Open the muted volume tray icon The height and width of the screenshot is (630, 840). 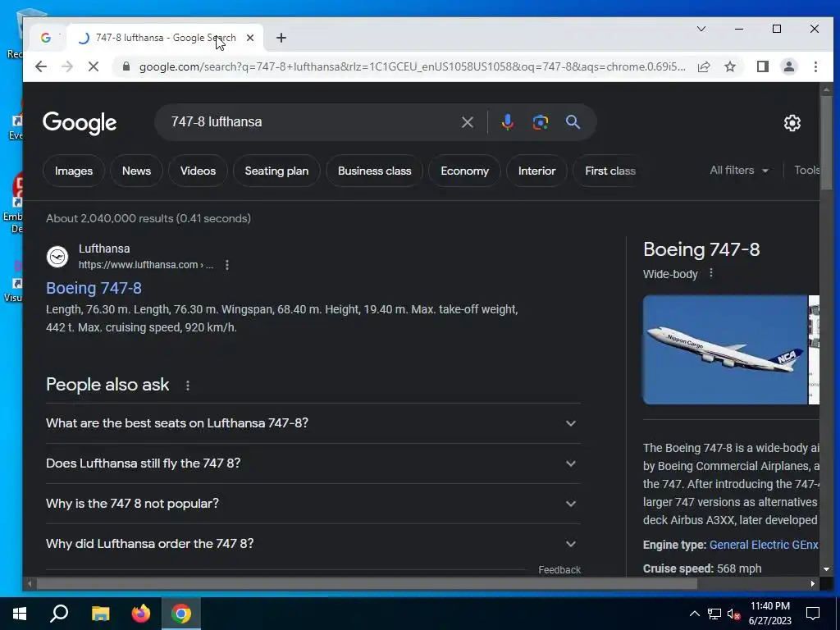(x=734, y=614)
